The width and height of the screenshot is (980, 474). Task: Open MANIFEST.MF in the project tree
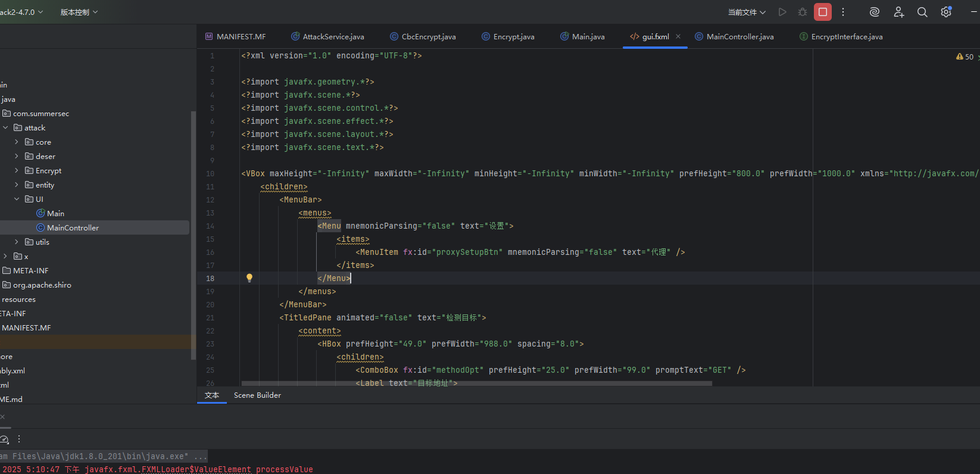point(26,328)
